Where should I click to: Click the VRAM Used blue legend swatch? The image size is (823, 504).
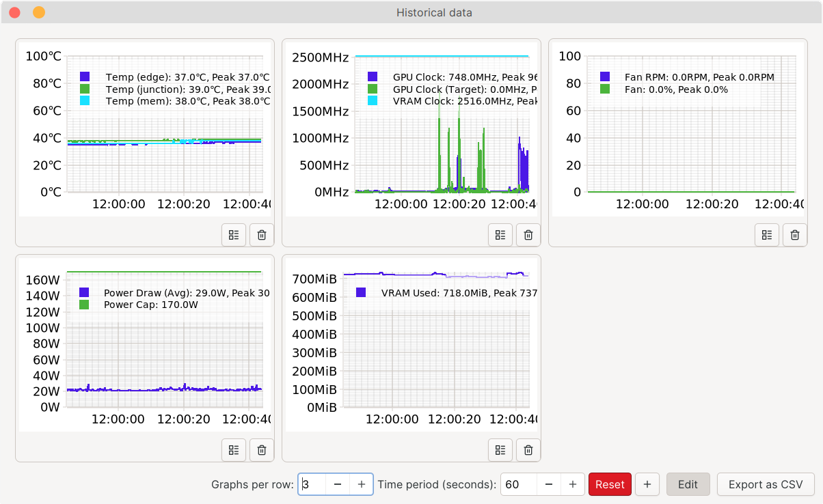(x=361, y=293)
